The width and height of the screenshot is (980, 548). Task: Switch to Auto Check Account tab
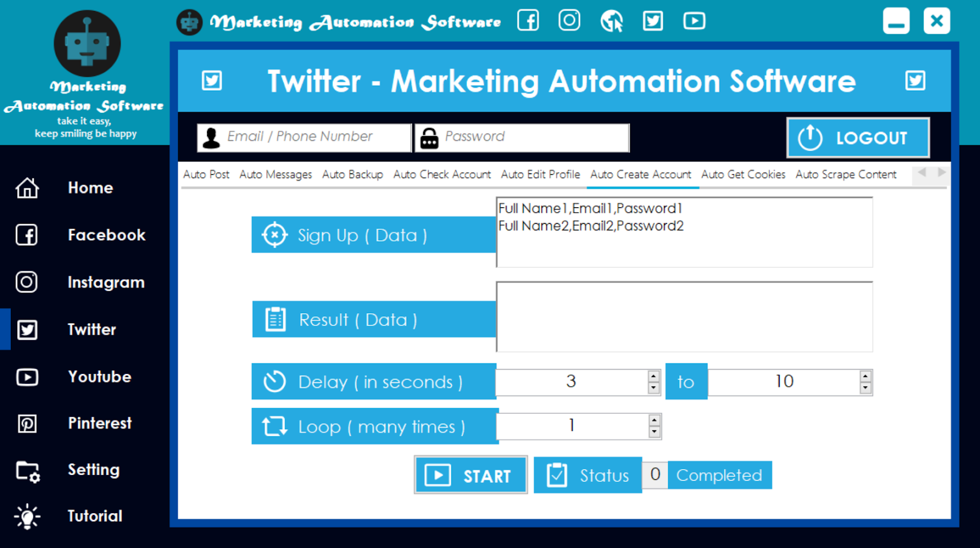point(442,175)
